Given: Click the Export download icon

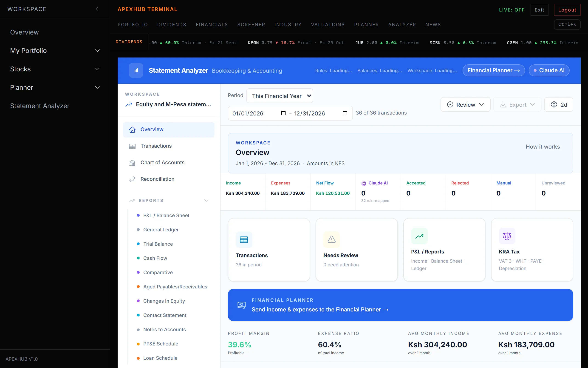Looking at the screenshot, I should [x=503, y=105].
